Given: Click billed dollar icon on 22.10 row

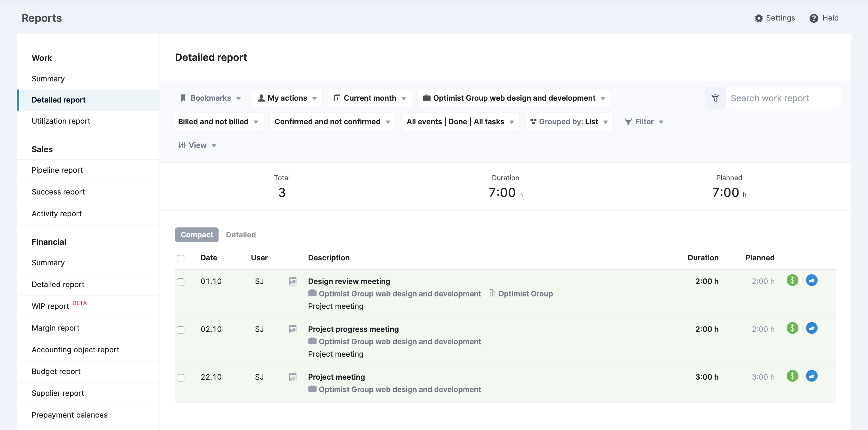Looking at the screenshot, I should coord(792,376).
